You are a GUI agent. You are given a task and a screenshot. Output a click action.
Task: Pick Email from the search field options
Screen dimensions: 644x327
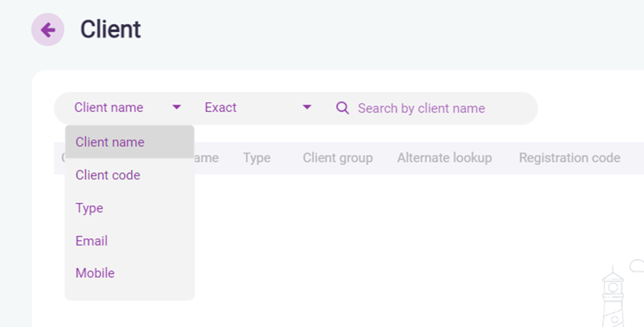coord(92,241)
